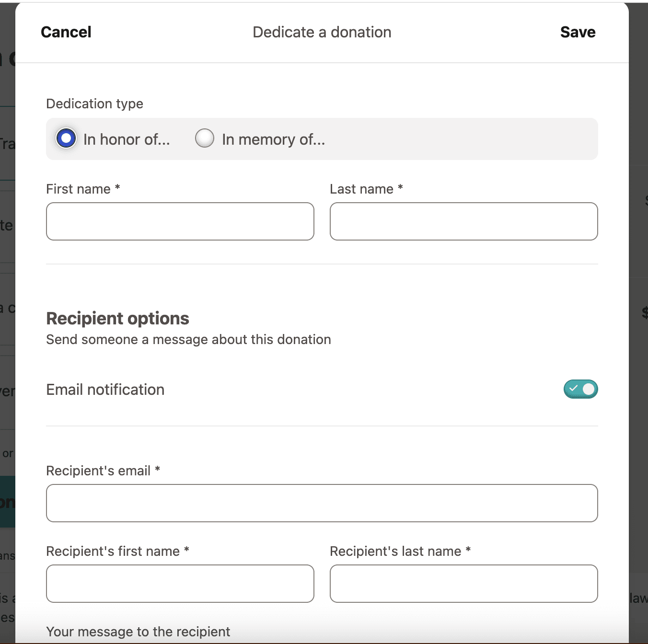Click "Send someone a message about this donation" text
Image resolution: width=648 pixels, height=644 pixels.
click(x=188, y=340)
